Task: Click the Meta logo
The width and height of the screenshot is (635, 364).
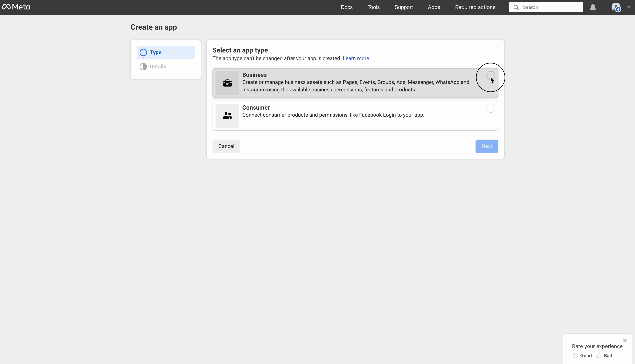Action: pos(16,7)
